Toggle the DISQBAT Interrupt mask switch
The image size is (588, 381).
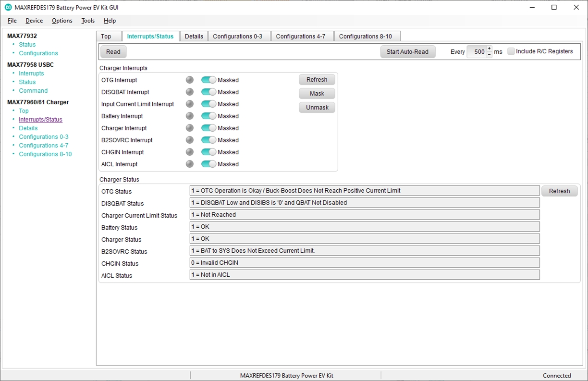click(x=208, y=92)
